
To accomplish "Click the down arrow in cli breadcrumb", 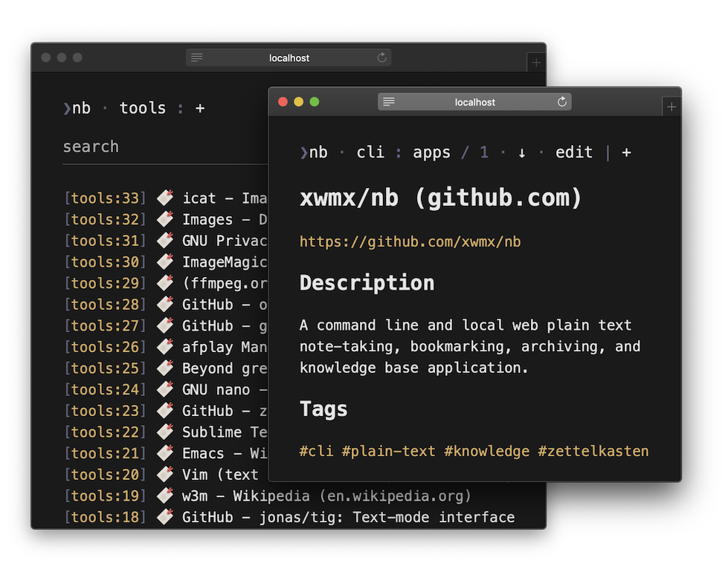I will (522, 153).
